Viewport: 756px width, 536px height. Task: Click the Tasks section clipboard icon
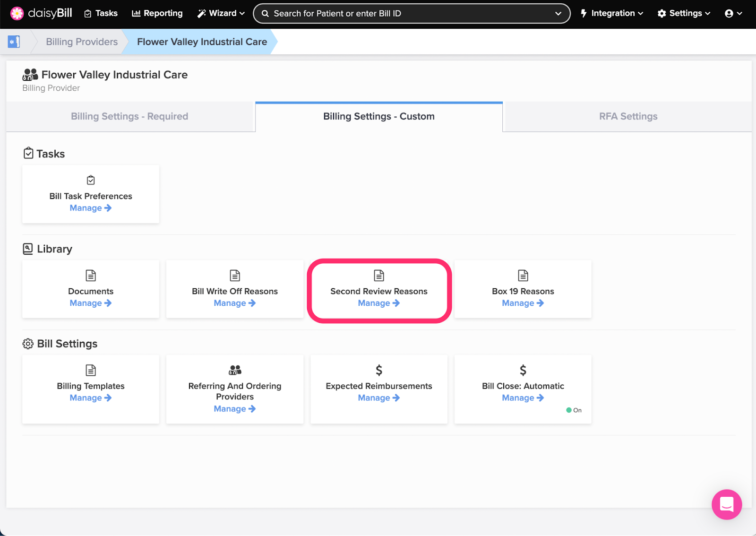coord(28,153)
